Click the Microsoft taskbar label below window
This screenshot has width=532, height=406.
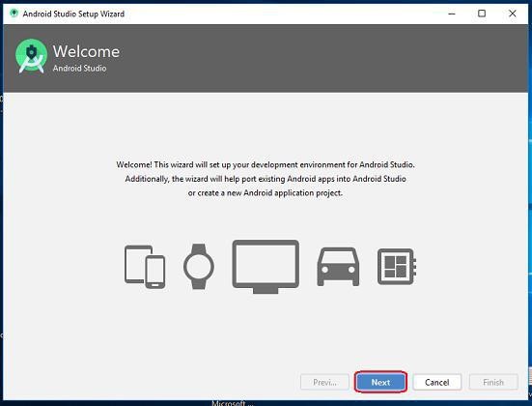point(233,403)
